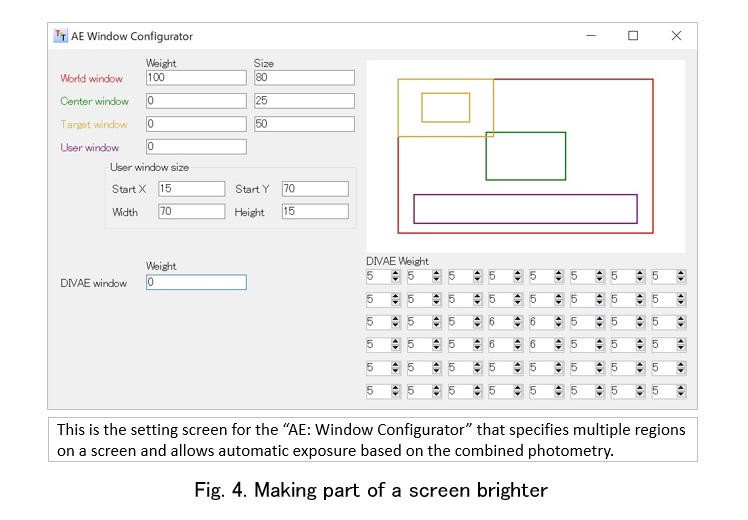
Task: Focus the Center window Size field
Action: 303,101
